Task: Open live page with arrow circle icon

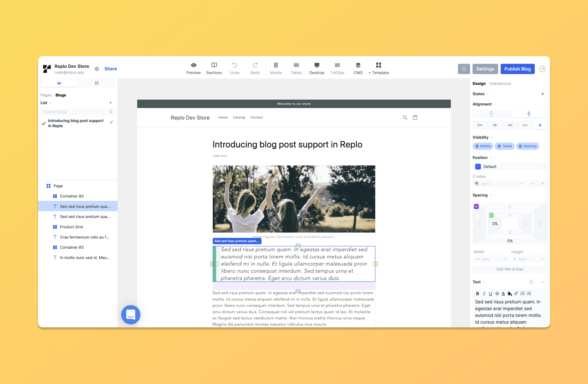Action: point(542,69)
